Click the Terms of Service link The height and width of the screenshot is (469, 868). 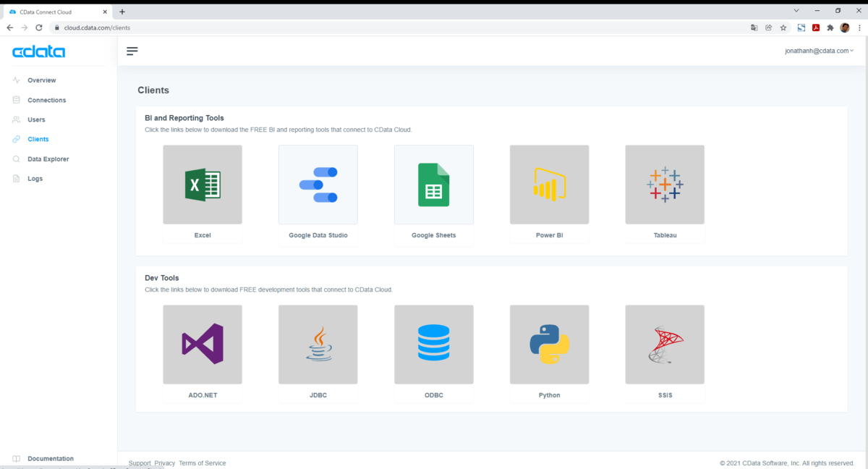click(x=203, y=463)
